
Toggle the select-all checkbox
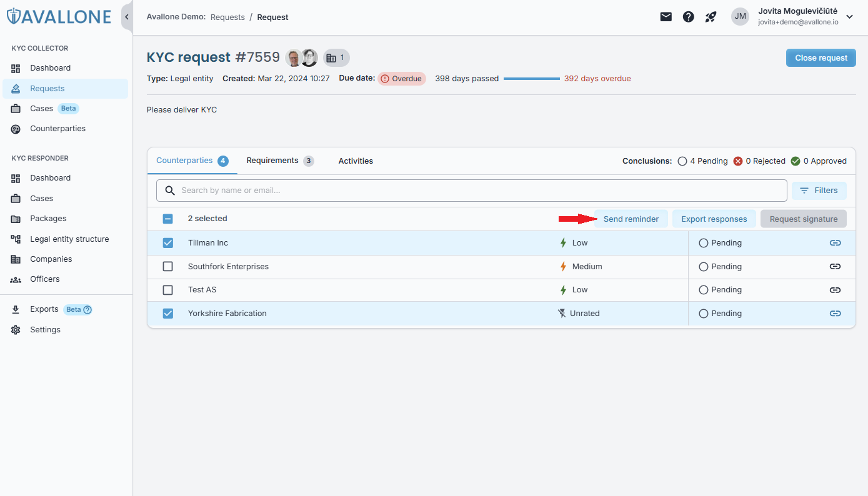[x=168, y=219]
